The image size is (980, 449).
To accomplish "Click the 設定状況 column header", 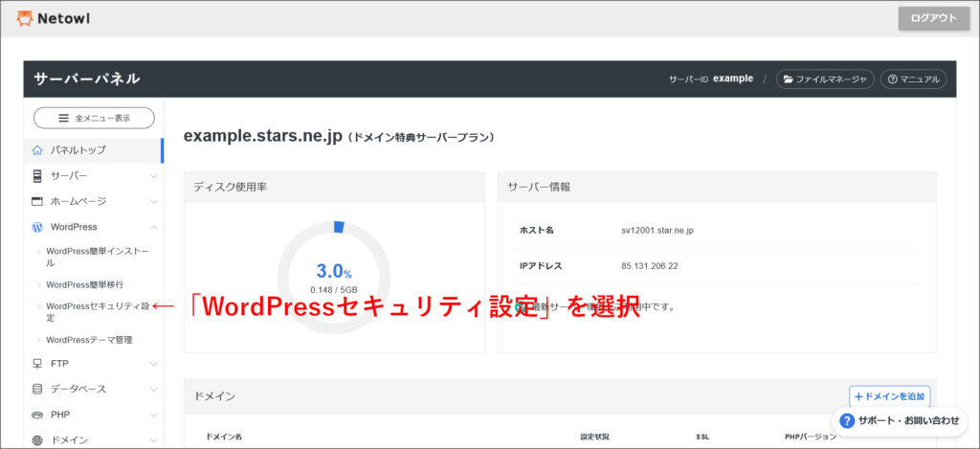I will point(594,437).
